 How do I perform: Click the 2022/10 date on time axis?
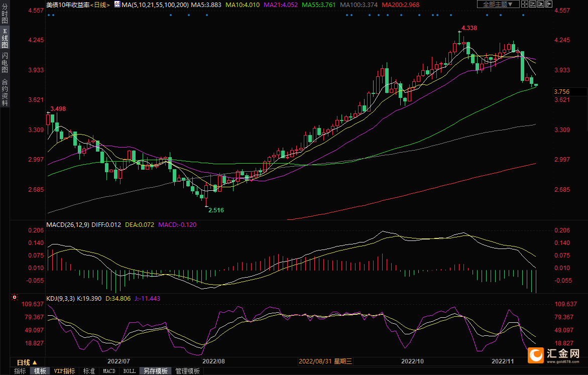point(412,361)
